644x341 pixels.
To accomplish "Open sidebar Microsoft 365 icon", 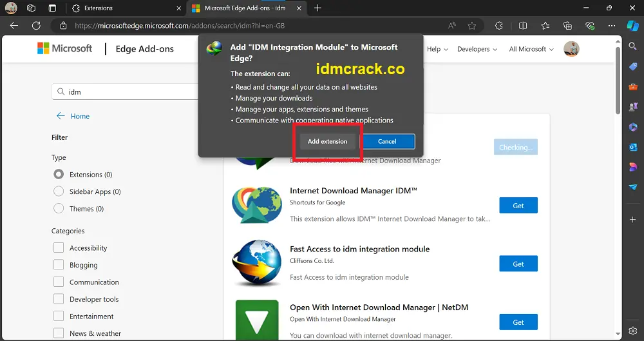I will 633,127.
